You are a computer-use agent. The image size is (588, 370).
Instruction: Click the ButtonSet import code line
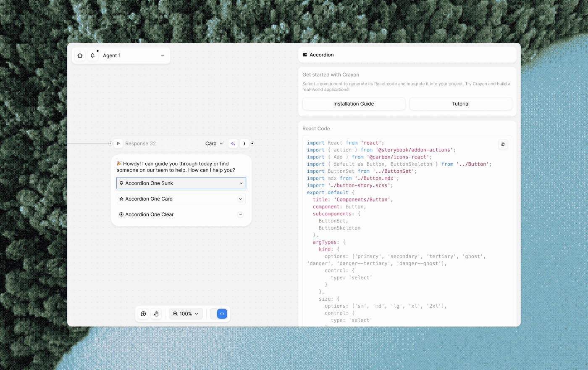(362, 172)
